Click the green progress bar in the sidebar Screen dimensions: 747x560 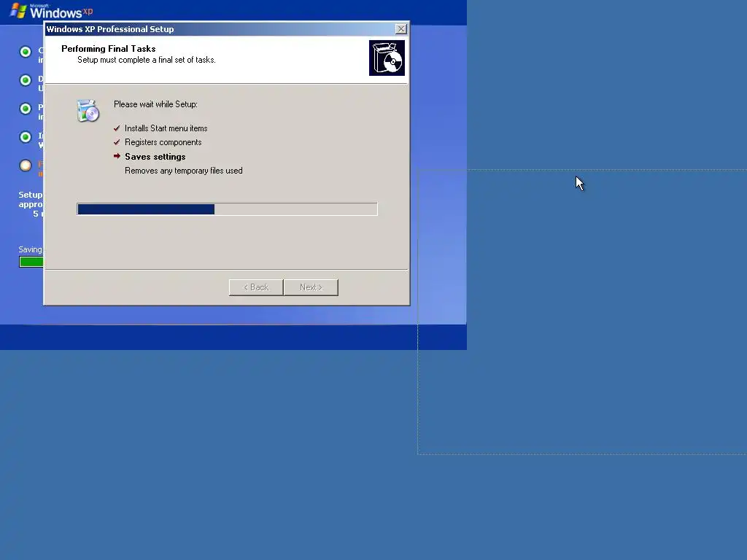point(31,262)
